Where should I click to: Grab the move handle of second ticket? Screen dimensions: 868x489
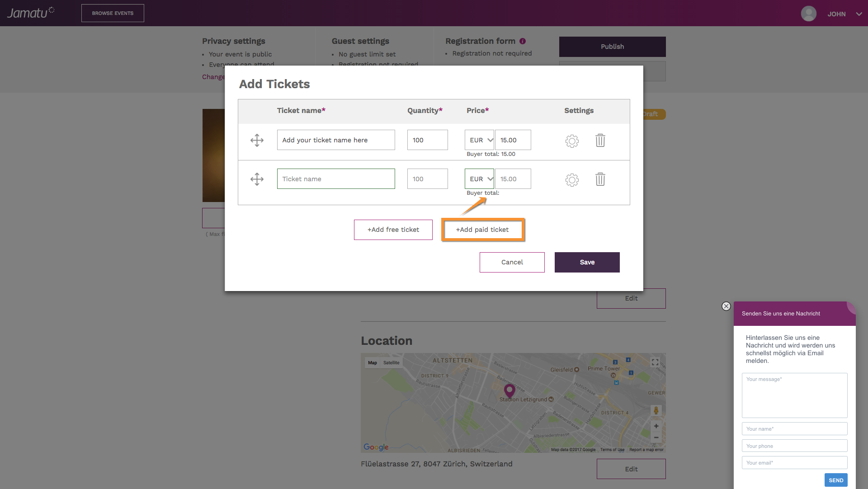coord(257,179)
